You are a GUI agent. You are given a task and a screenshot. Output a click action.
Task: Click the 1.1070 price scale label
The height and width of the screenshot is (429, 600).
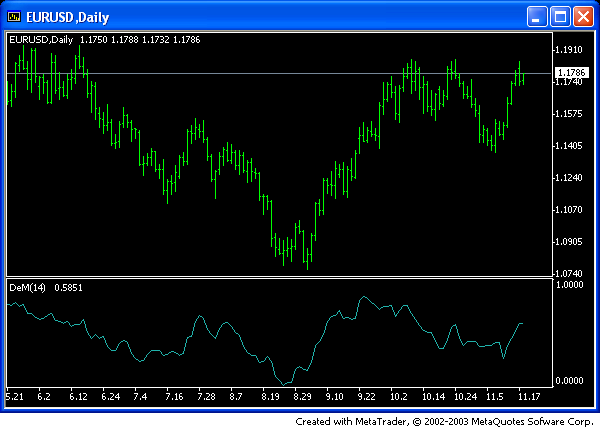[x=569, y=210]
